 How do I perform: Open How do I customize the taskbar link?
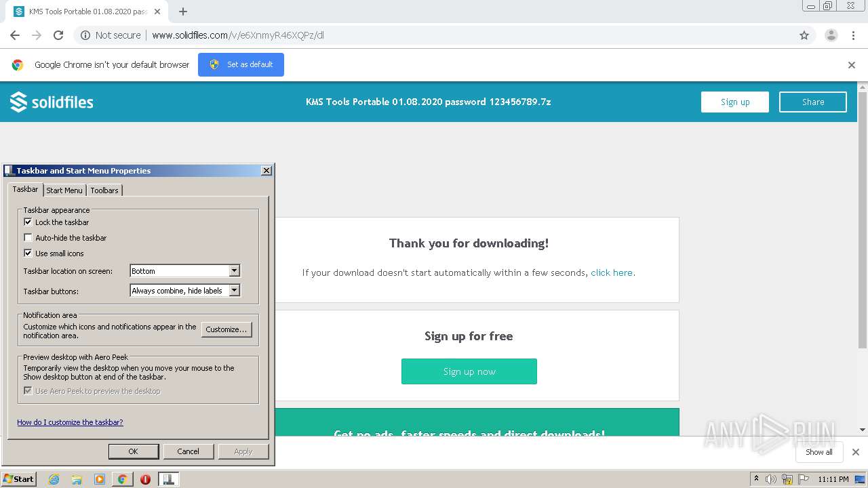tap(70, 422)
